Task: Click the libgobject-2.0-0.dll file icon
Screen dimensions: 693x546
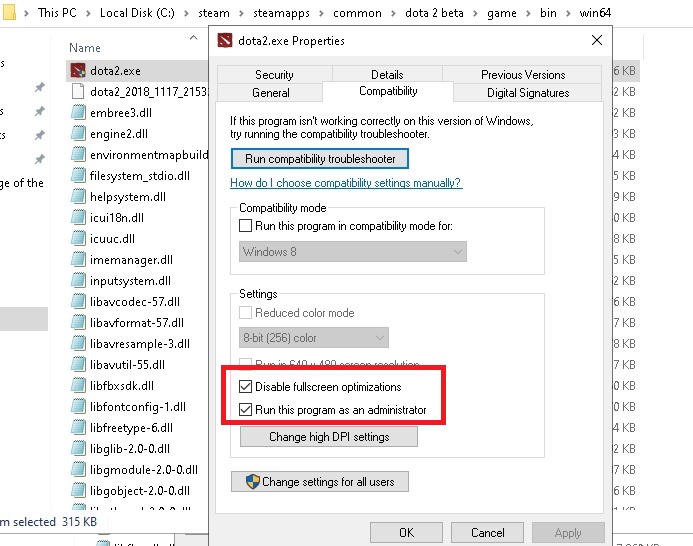Action: tap(78, 490)
